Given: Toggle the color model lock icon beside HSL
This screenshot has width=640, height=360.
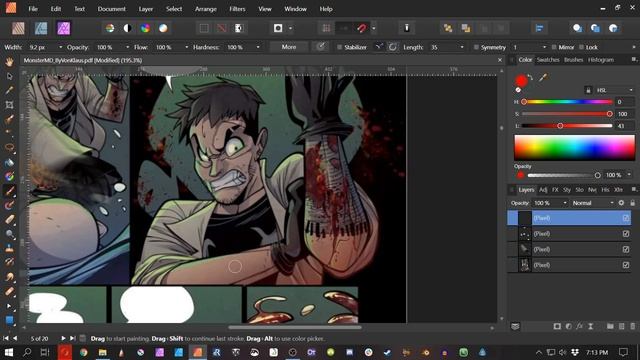Looking at the screenshot, I should tap(588, 90).
